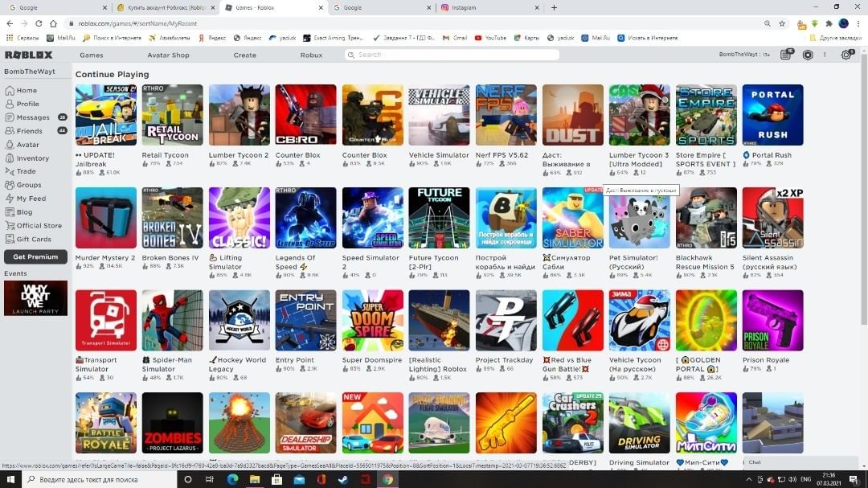
Task: Open File Explorer from the taskbar
Action: (255, 479)
